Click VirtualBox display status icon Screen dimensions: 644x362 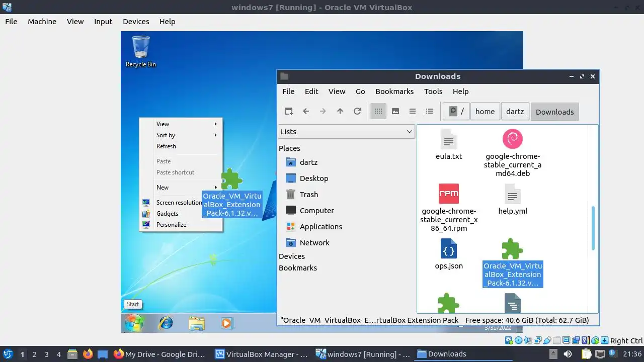click(566, 340)
